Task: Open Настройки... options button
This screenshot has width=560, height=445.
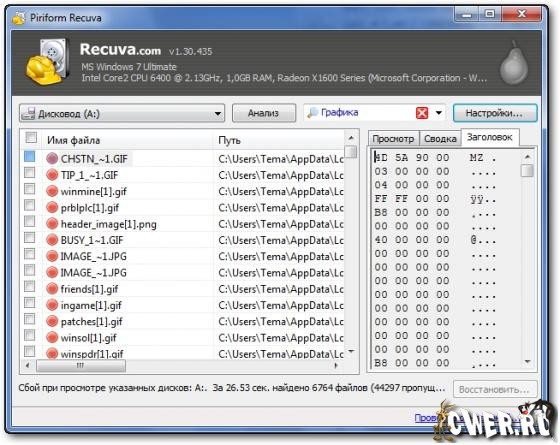Action: click(x=495, y=113)
